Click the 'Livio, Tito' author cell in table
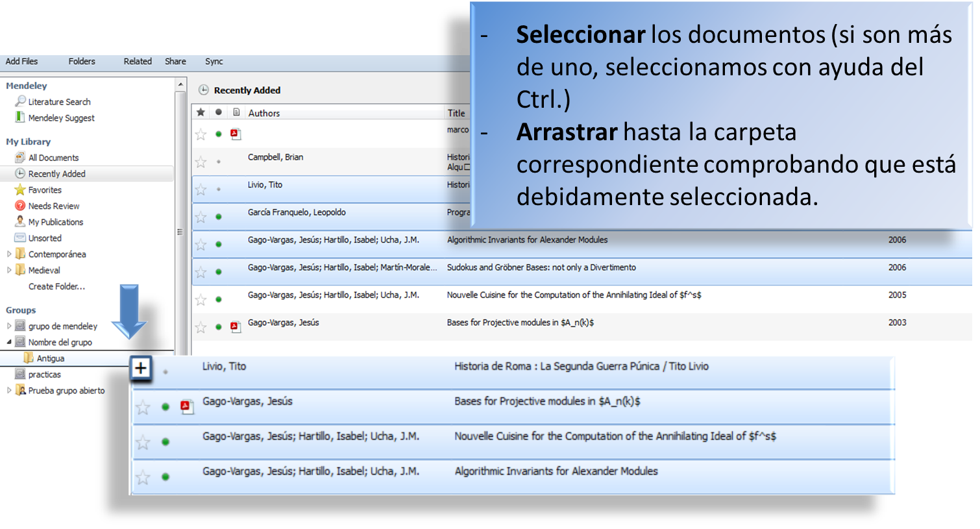Screen dimensions: 980x529 point(265,185)
